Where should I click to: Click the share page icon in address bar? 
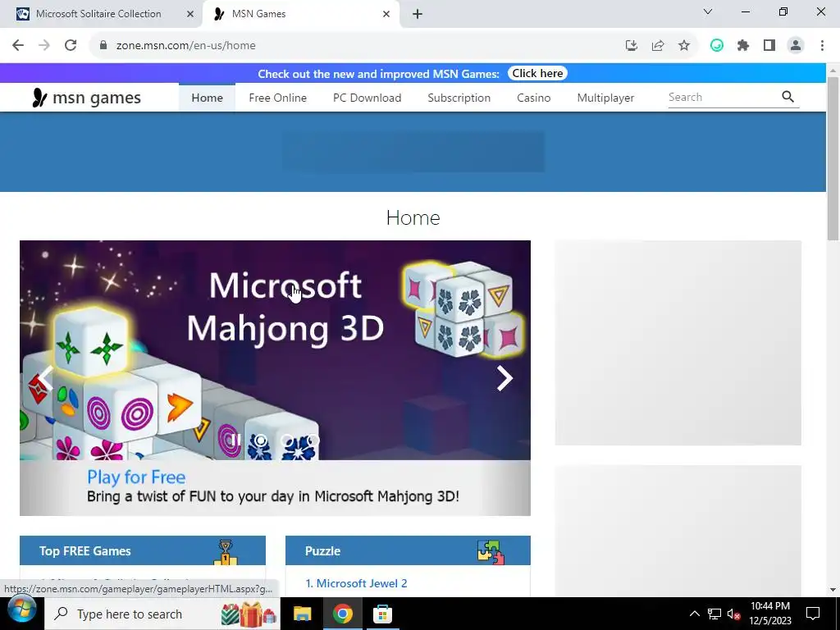click(x=658, y=46)
